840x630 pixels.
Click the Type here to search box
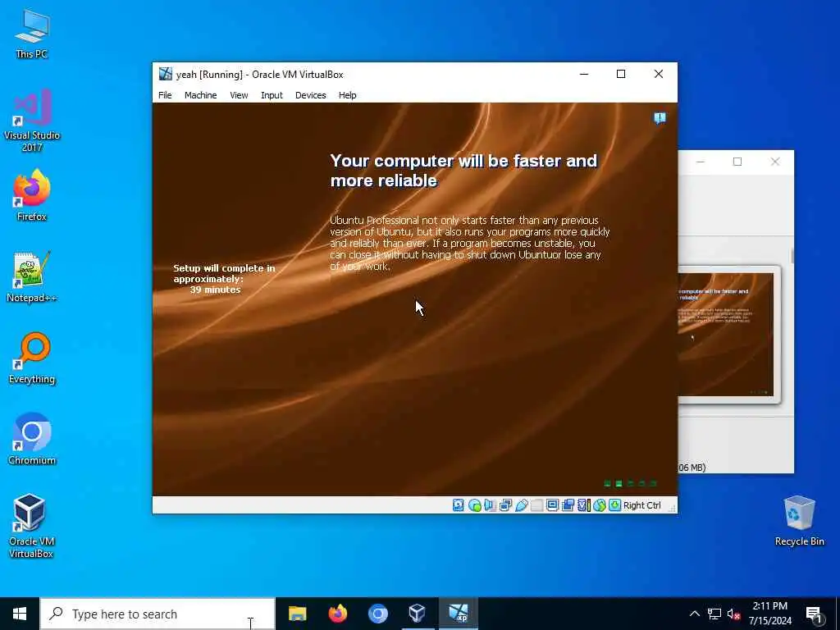point(157,614)
